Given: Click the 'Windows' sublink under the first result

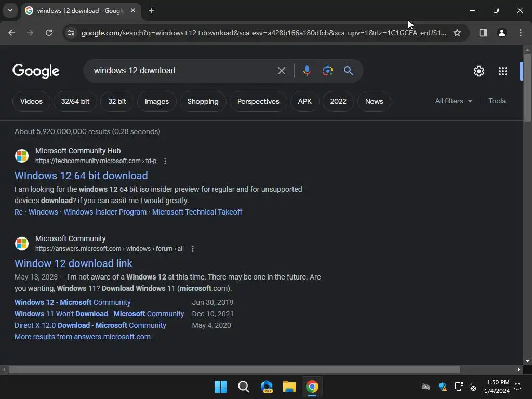Looking at the screenshot, I should [43, 212].
